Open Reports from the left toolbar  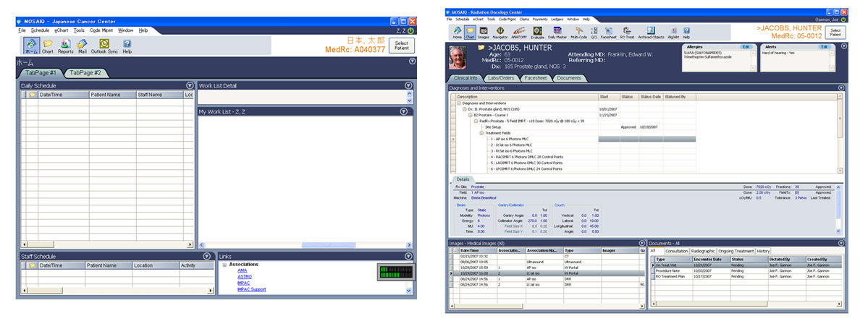(x=65, y=46)
